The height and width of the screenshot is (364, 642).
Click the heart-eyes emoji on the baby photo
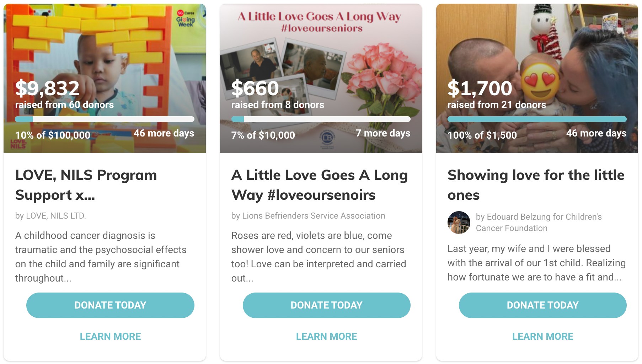(x=540, y=82)
